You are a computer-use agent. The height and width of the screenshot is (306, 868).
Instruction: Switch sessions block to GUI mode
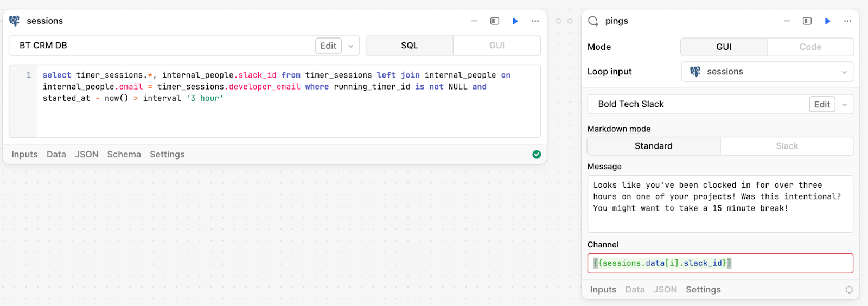497,46
